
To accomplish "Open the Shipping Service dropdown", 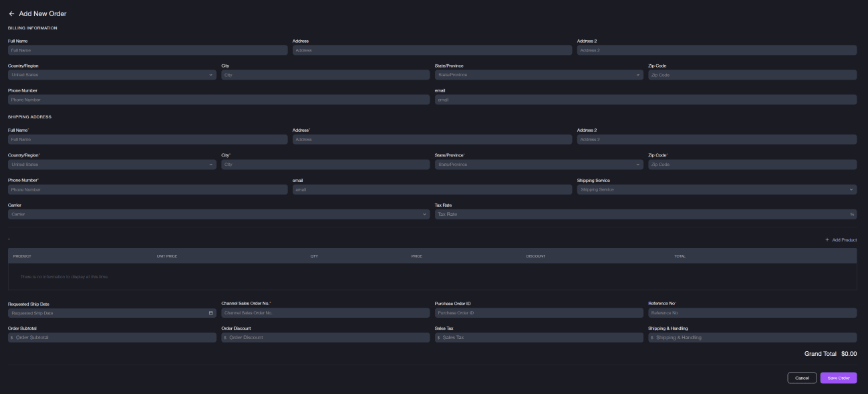I will tap(716, 189).
